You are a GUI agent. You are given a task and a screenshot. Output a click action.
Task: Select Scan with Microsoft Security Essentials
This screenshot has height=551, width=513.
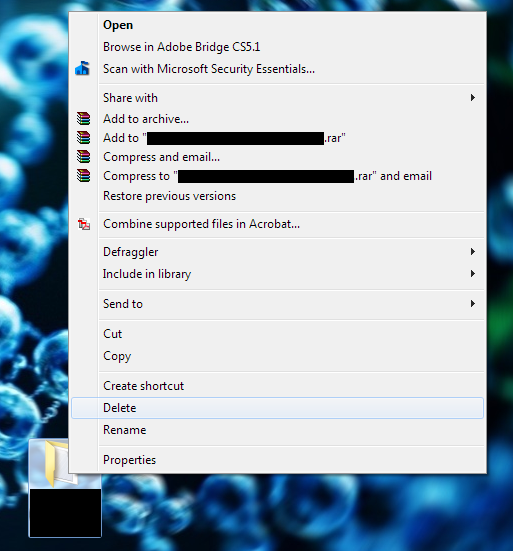pos(278,69)
